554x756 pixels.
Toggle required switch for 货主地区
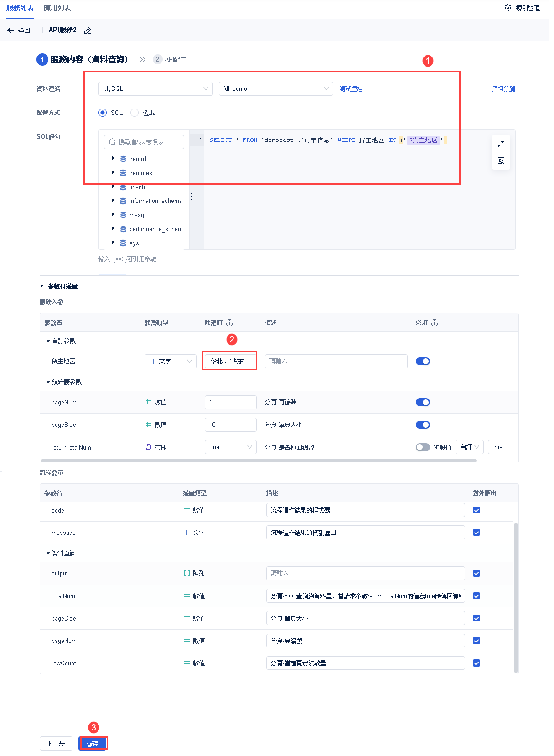point(423,361)
